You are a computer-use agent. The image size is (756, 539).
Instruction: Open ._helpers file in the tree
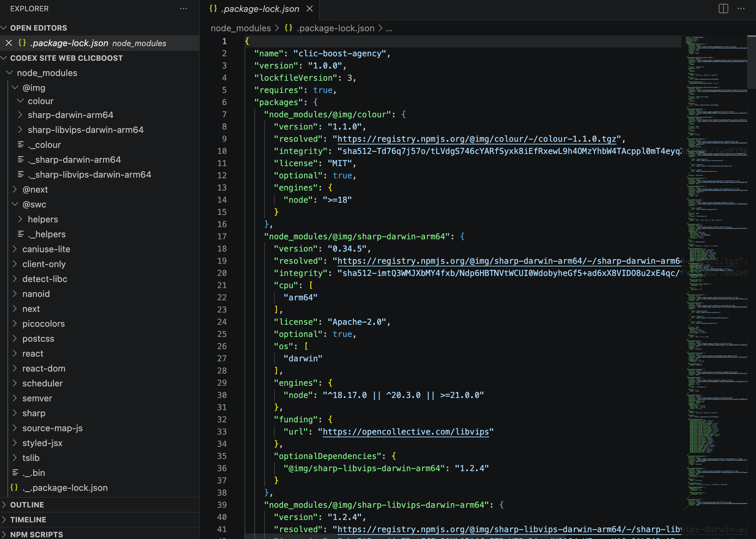[46, 234]
